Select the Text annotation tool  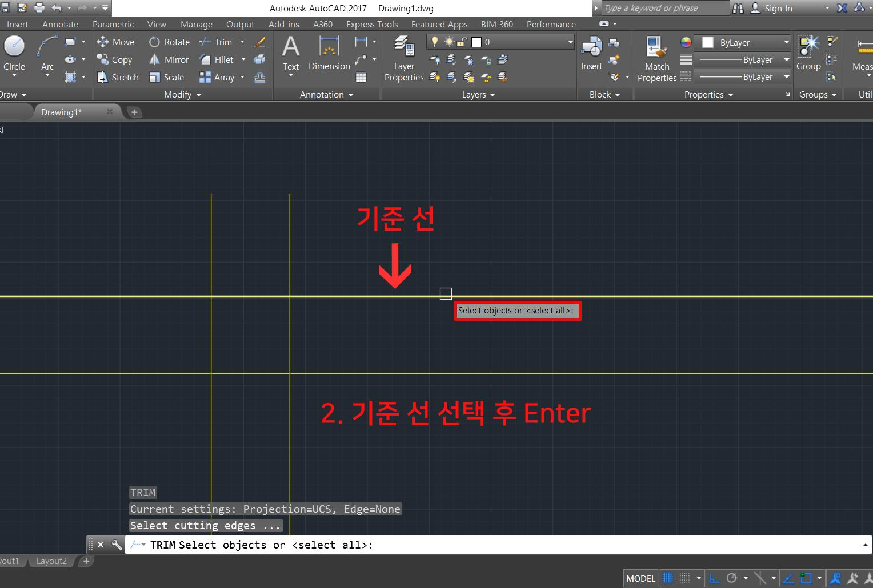point(291,53)
